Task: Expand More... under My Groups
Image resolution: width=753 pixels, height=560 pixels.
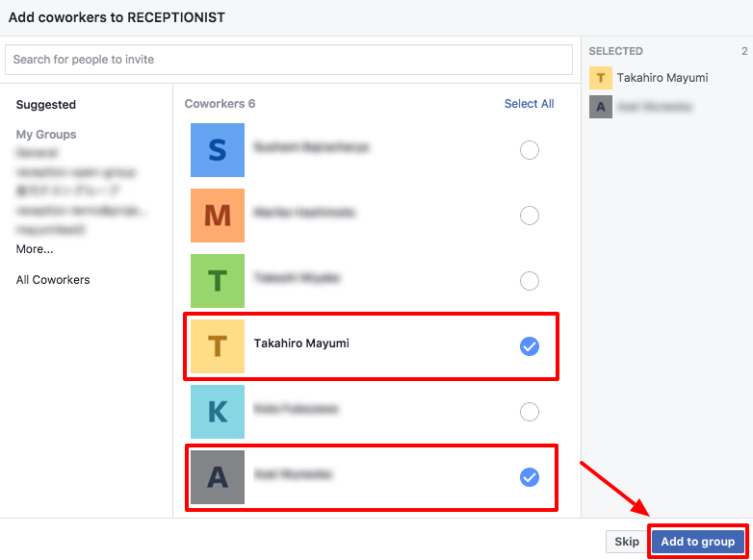Action: tap(35, 249)
